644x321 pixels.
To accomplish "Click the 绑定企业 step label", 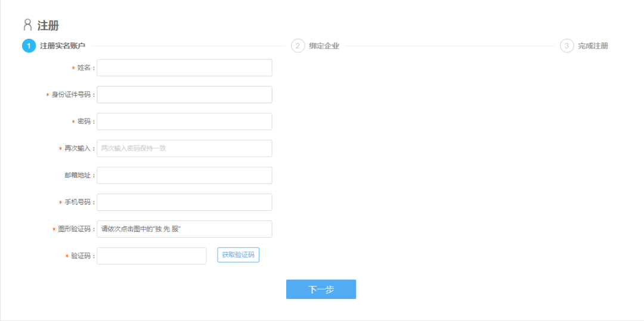I will tap(324, 46).
